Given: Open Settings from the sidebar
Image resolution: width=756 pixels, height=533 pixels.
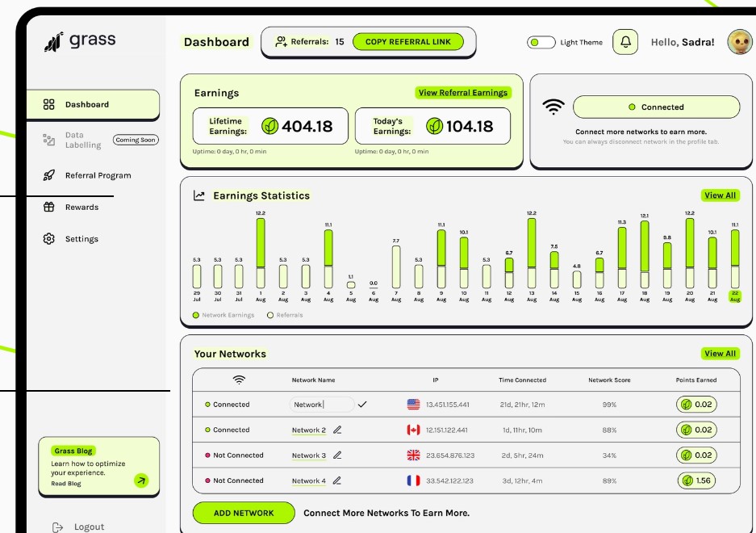Looking at the screenshot, I should point(81,239).
